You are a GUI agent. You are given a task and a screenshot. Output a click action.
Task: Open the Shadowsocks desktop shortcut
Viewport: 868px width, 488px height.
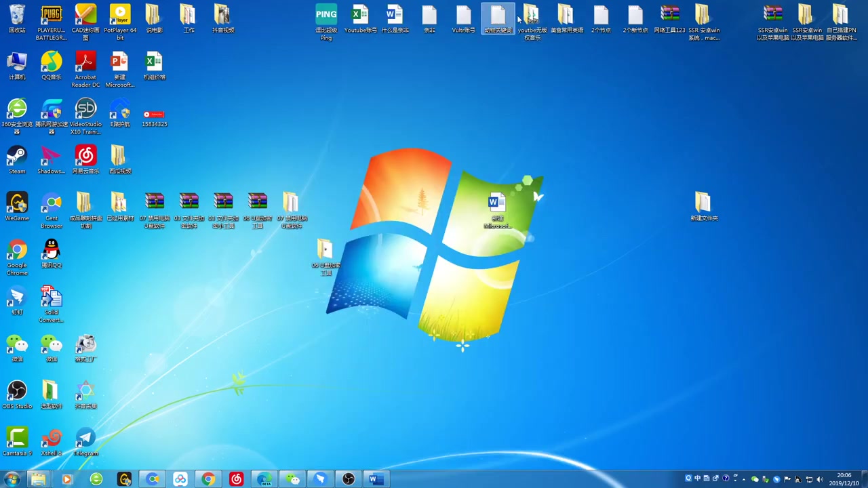(52, 161)
